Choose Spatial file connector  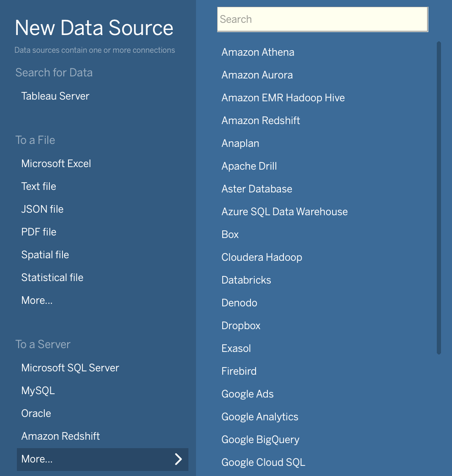tap(45, 254)
